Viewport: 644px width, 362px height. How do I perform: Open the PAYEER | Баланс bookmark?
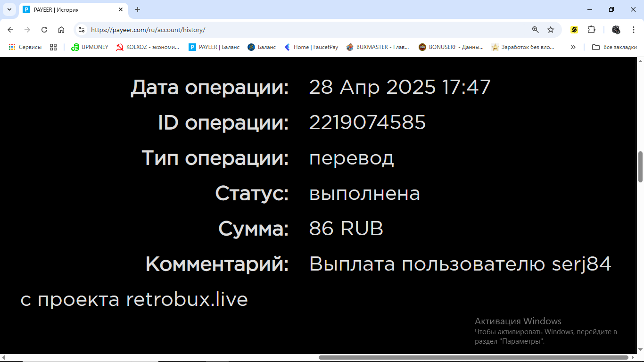point(214,47)
